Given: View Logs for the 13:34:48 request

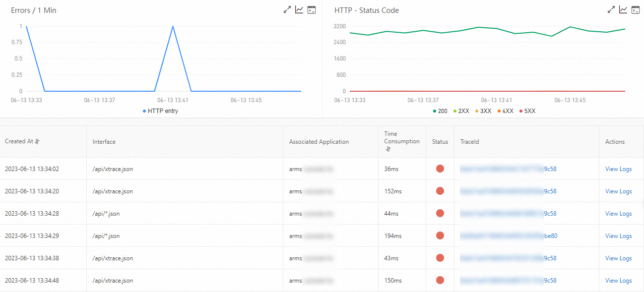Looking at the screenshot, I should pyautogui.click(x=618, y=281).
